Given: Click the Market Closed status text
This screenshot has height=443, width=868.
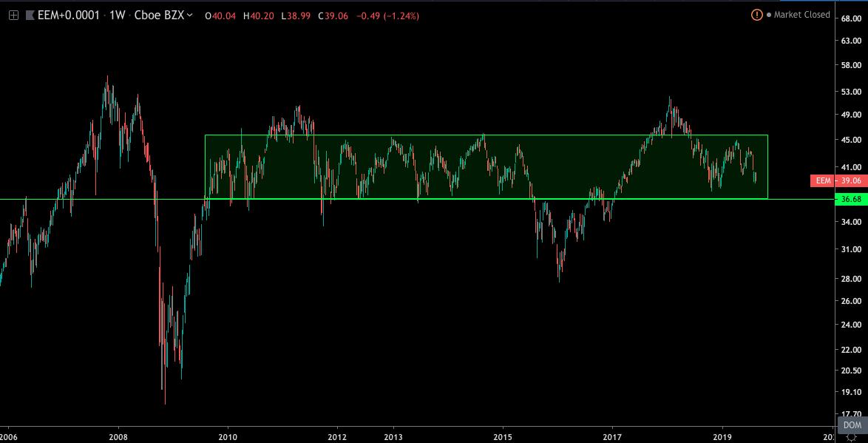Looking at the screenshot, I should pos(802,15).
